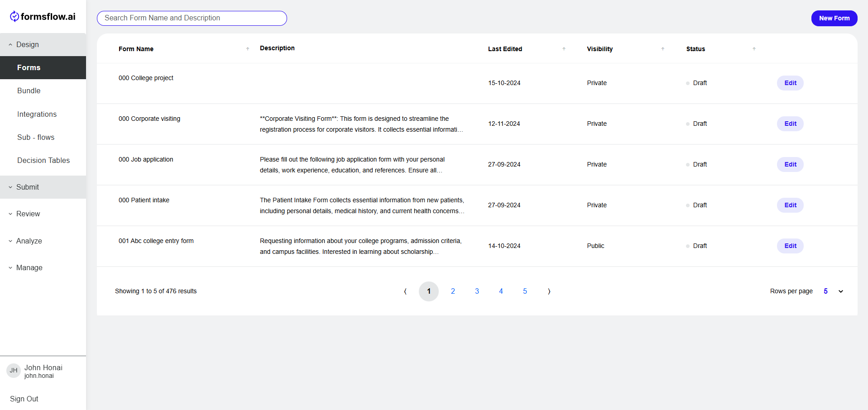The height and width of the screenshot is (410, 868).
Task: Select the 000 Job application name
Action: (x=146, y=159)
